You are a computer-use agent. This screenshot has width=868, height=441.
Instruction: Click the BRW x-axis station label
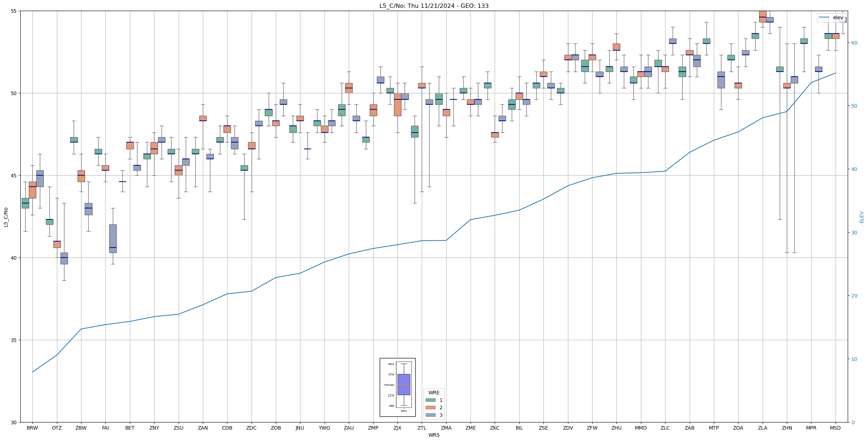click(32, 428)
